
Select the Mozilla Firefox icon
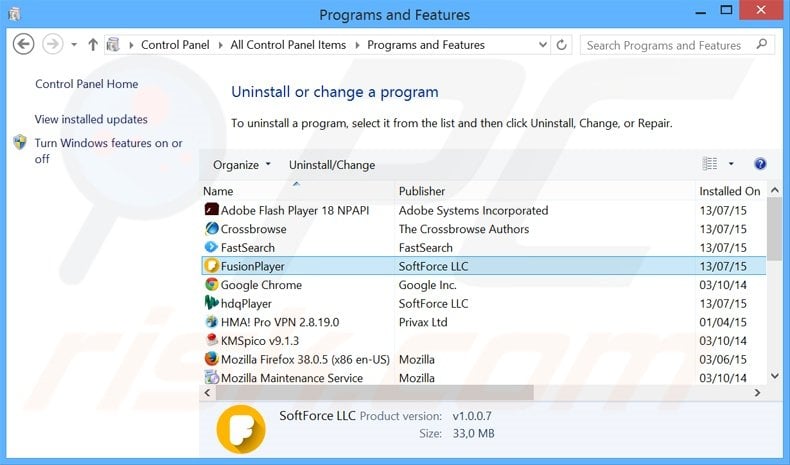click(212, 359)
